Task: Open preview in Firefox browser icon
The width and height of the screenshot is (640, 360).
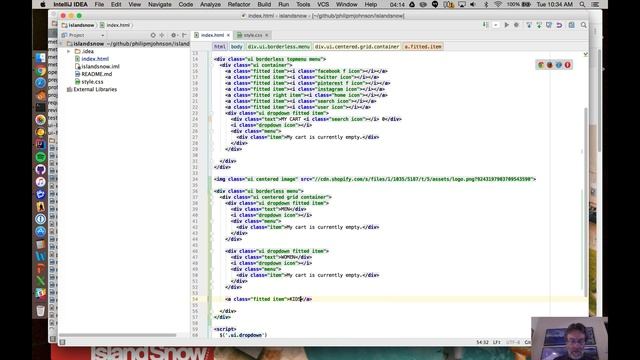Action: [550, 65]
